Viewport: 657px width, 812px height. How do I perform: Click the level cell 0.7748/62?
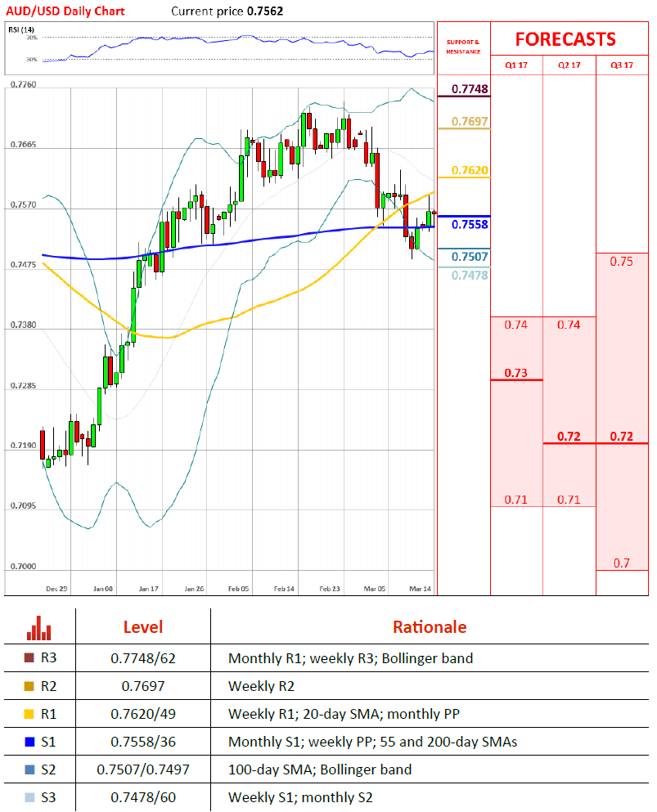pyautogui.click(x=143, y=658)
